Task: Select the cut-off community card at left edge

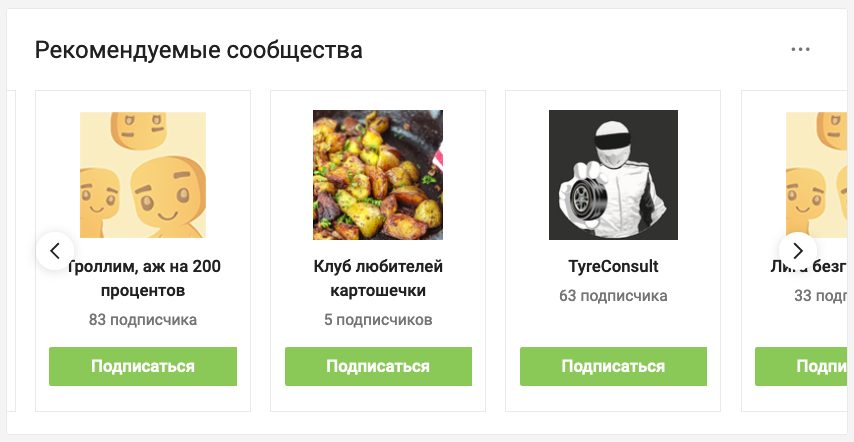Action: point(11,251)
